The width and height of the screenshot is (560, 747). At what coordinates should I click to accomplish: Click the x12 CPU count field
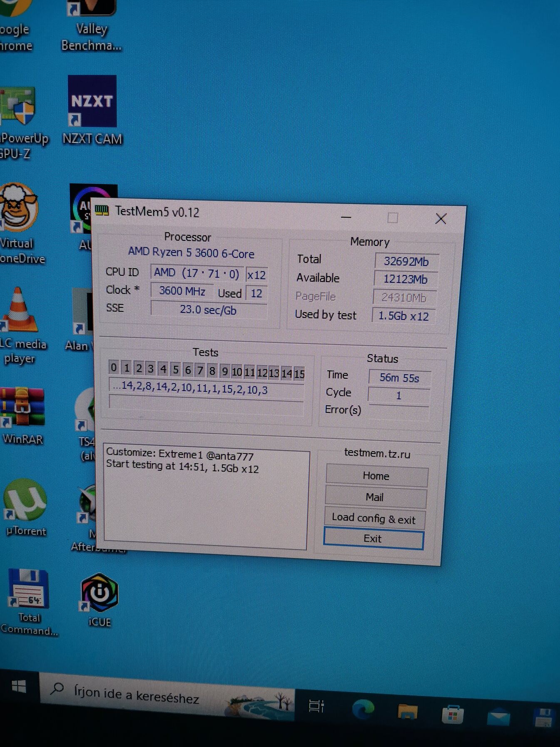coord(256,275)
